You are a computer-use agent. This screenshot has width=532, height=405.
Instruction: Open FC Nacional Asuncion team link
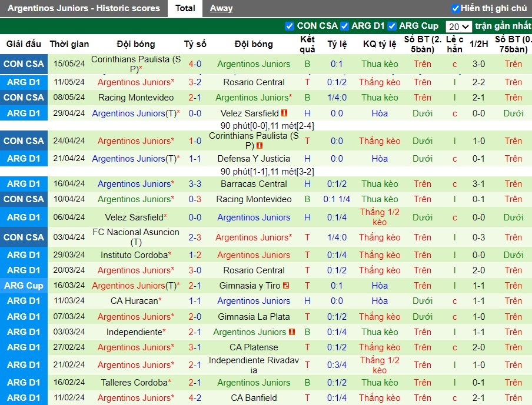coord(136,237)
